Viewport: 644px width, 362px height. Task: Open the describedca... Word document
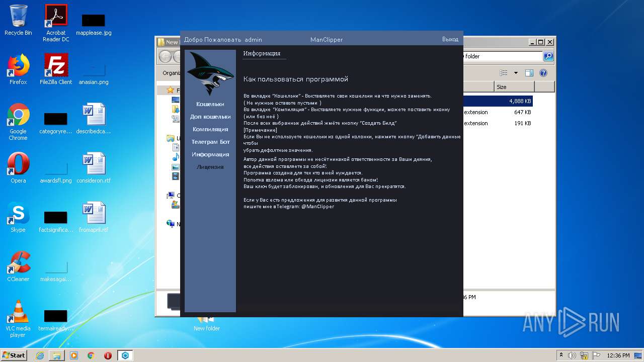point(94,119)
